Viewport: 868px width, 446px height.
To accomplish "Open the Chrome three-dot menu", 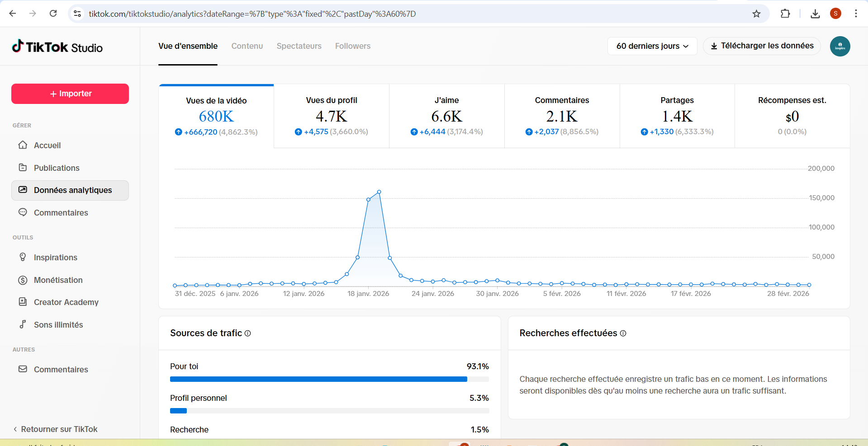I will point(856,14).
